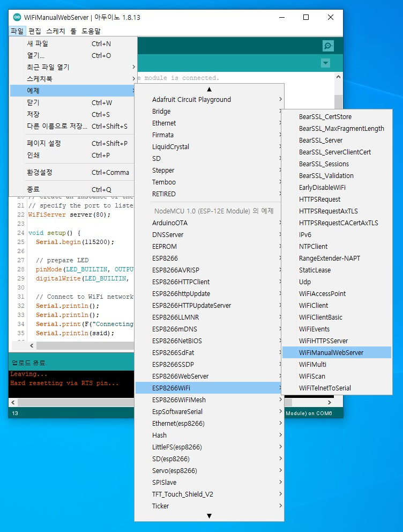Open ESP8266WiFiMesh examples submenu
This screenshot has width=403, height=532.
209,400
